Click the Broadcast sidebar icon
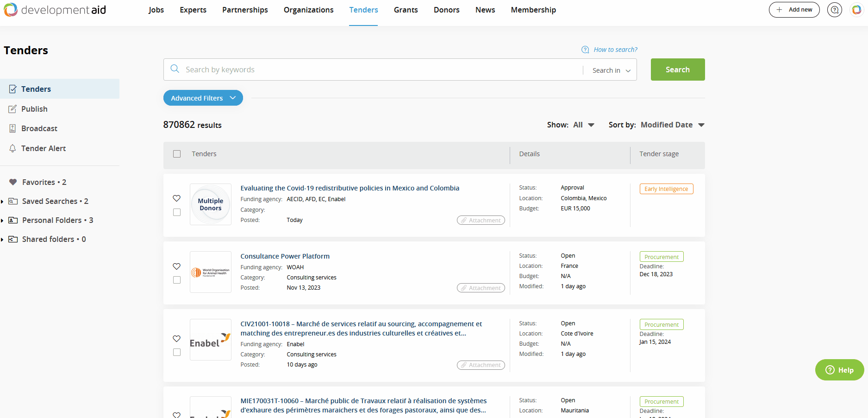The image size is (868, 418). [x=12, y=128]
